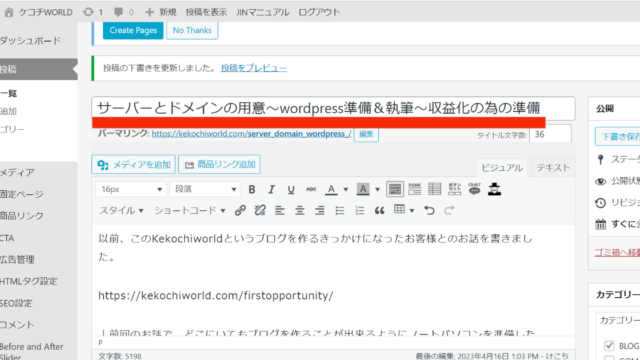Redo the last undone edit
Image resolution: width=640 pixels, height=360 pixels.
tap(449, 211)
